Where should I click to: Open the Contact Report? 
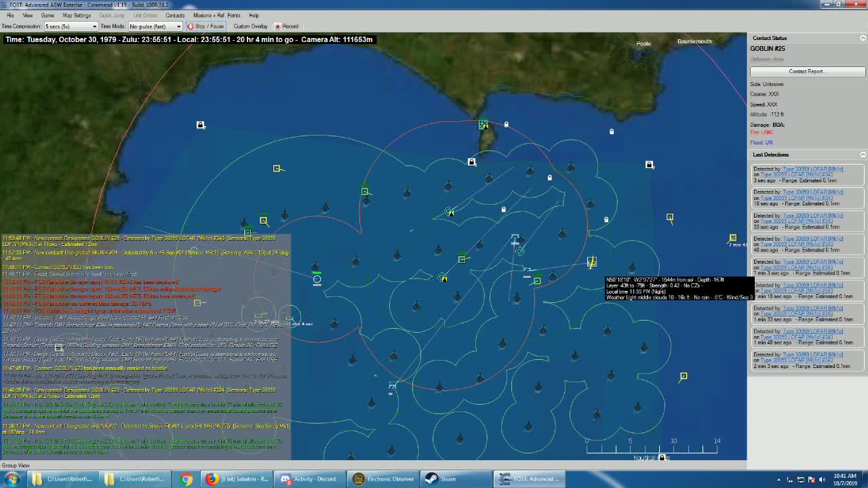pos(807,71)
